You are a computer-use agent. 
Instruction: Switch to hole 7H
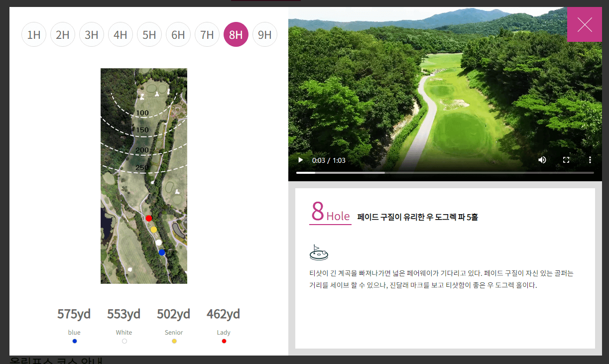207,34
